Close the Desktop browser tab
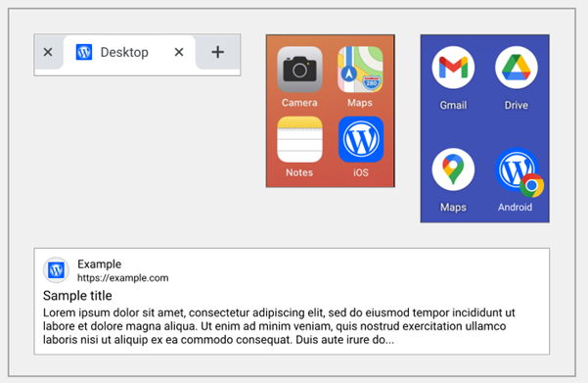Screen dimensions: 588x383 click(179, 52)
